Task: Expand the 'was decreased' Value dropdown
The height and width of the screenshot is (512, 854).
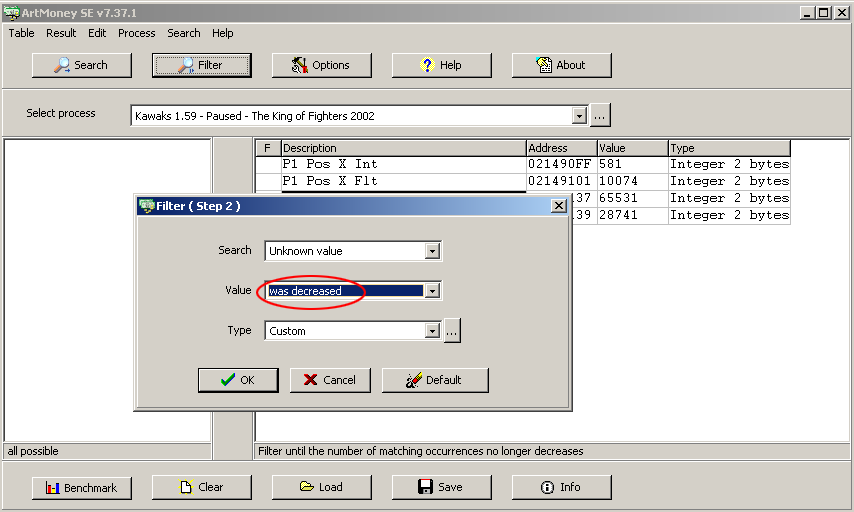Action: [x=432, y=291]
